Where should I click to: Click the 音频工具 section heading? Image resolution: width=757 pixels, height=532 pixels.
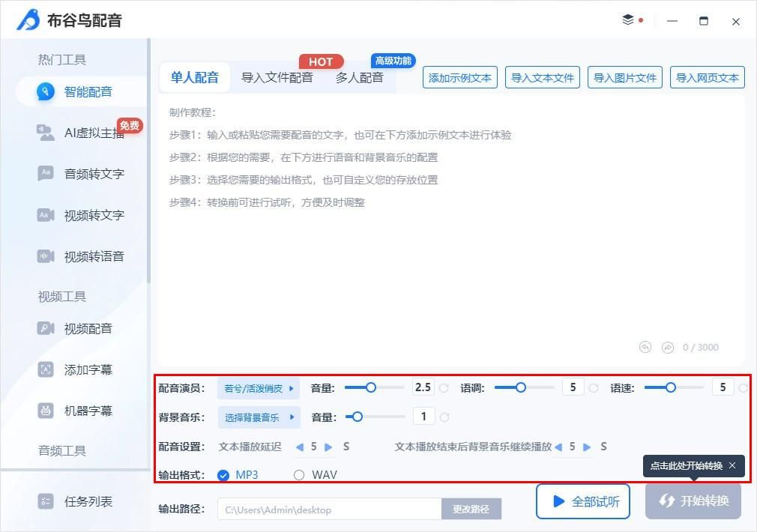click(x=61, y=451)
